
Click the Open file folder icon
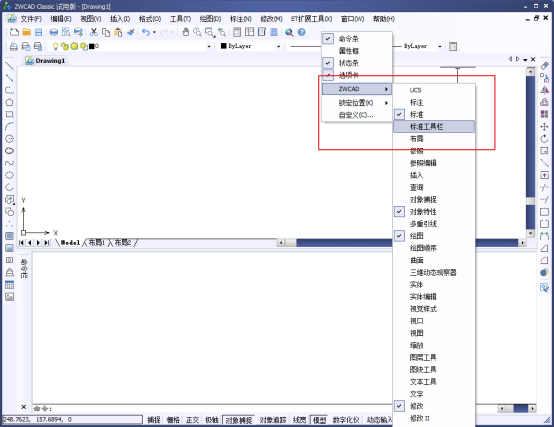(26, 32)
